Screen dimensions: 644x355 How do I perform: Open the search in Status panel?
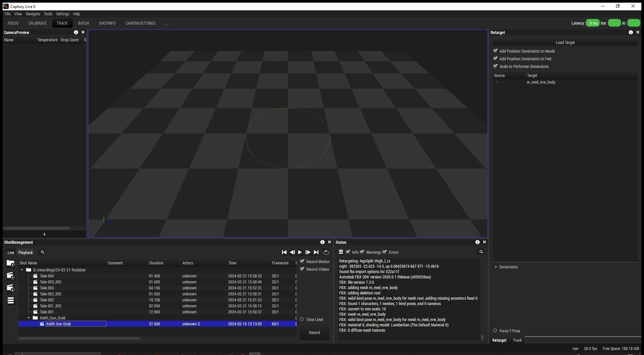[x=481, y=252]
